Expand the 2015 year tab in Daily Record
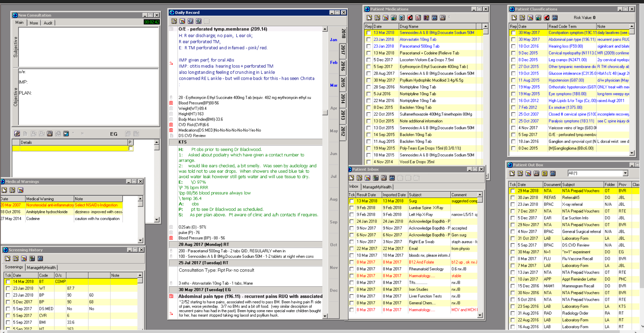The image size is (644, 333). tap(343, 83)
